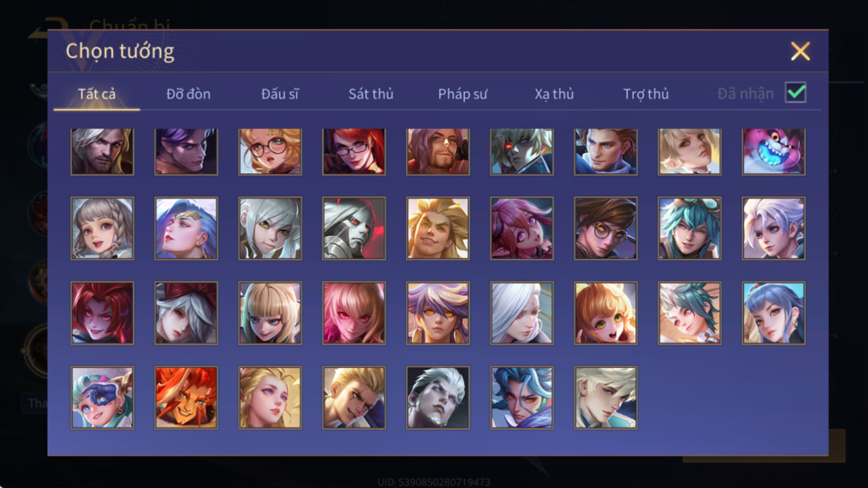Viewport: 868px width, 488px height.
Task: Close the Chọn tướng dialog
Action: pyautogui.click(x=800, y=51)
